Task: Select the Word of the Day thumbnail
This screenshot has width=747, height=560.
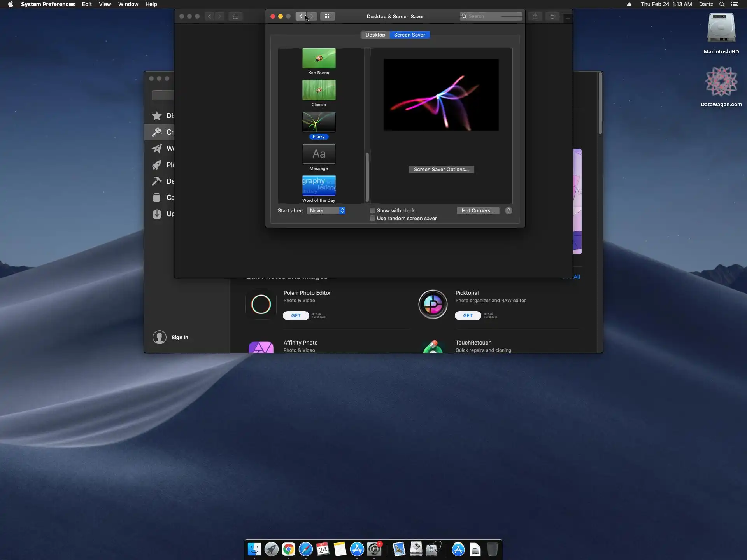Action: pos(319,186)
